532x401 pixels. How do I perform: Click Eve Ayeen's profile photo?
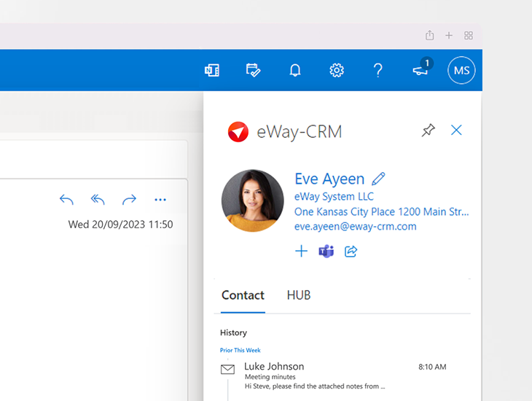tap(253, 200)
